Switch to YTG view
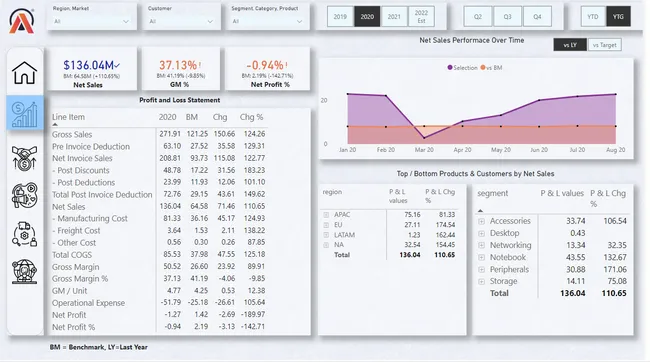Image resolution: width=650 pixels, height=362 pixels. [618, 17]
